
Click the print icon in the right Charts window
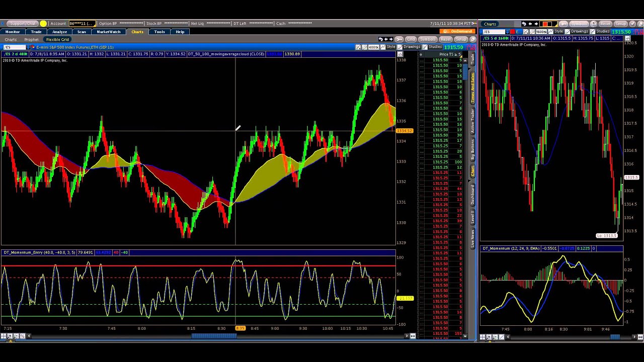593,24
